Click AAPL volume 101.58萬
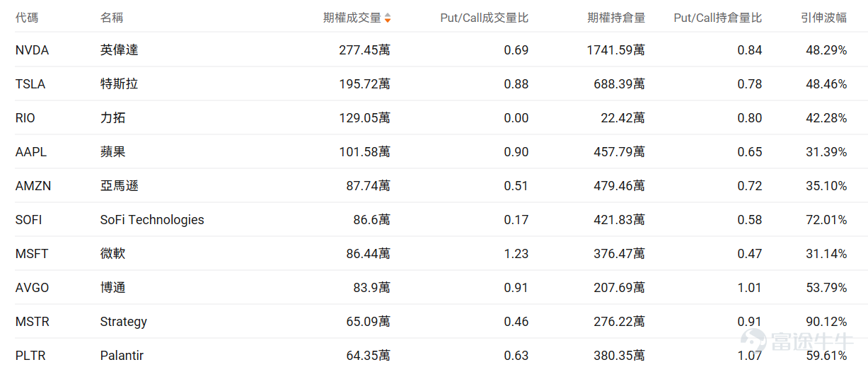 pos(364,152)
